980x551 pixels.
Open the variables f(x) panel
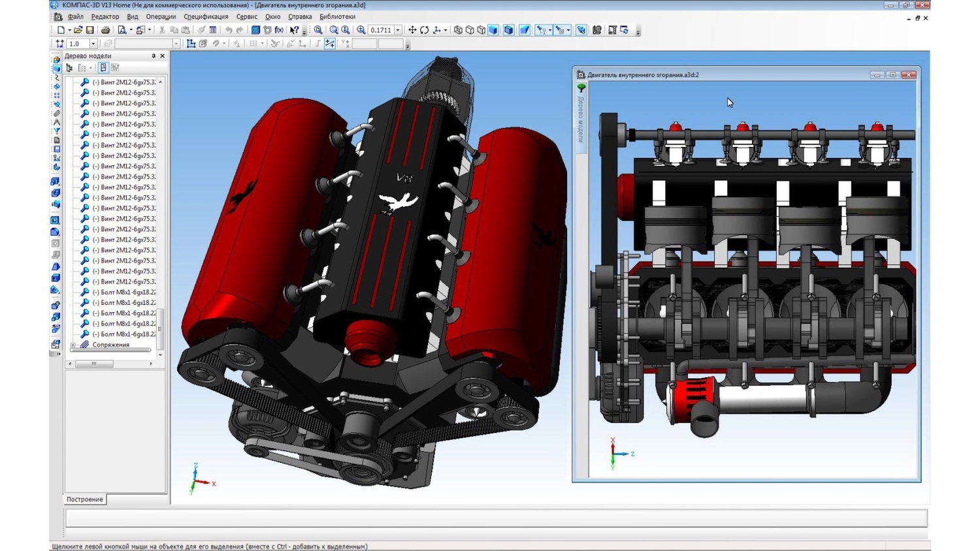click(279, 30)
